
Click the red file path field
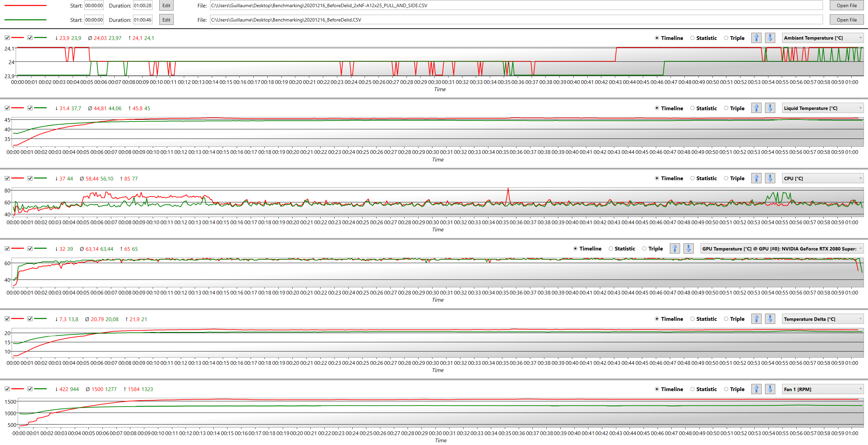(x=516, y=5)
